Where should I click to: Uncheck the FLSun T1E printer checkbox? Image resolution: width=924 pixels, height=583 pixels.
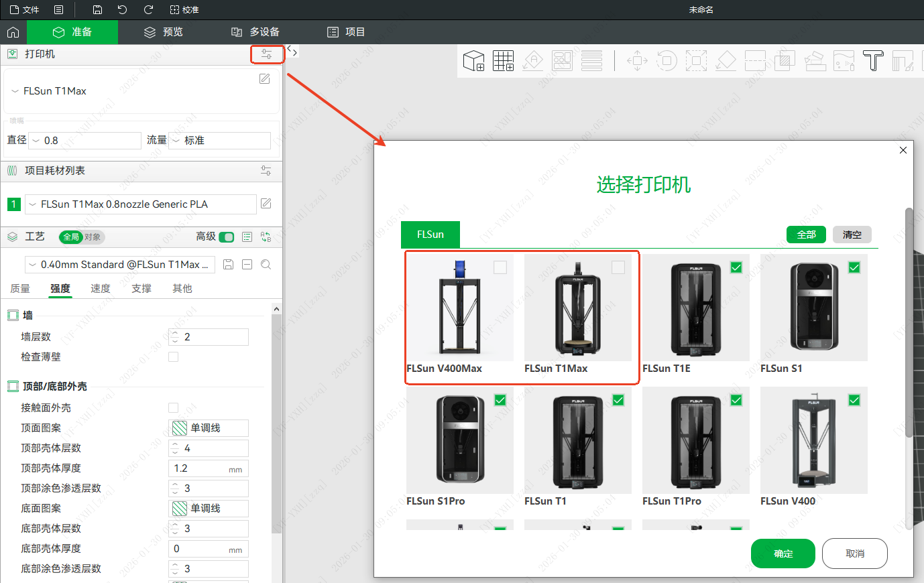tap(736, 267)
